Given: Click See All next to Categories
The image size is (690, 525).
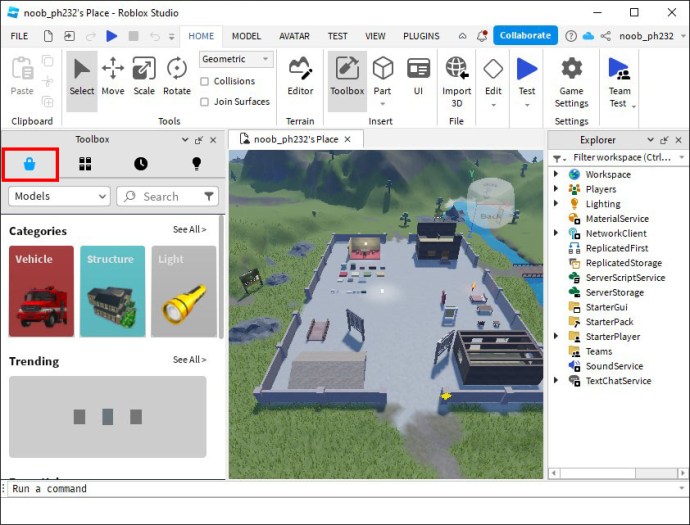Looking at the screenshot, I should click(x=189, y=230).
